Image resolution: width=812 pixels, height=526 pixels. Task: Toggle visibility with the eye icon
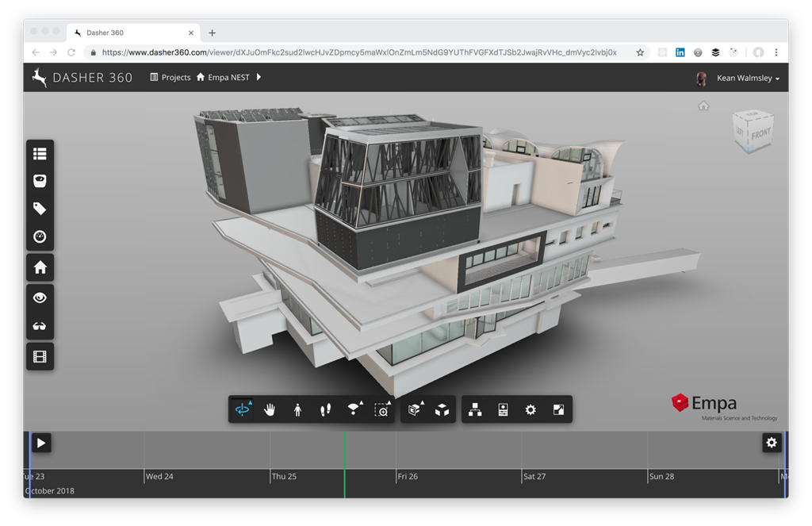tap(40, 298)
